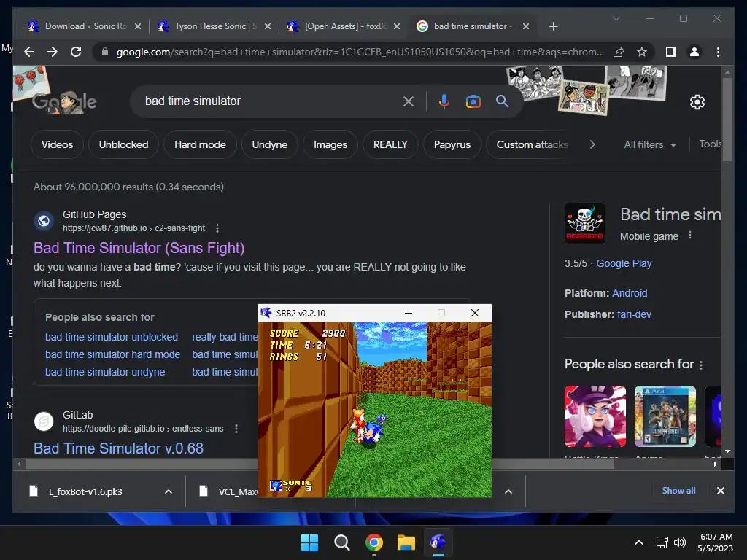This screenshot has width=747, height=560.
Task: Search bad time simulator unblocked suggestion
Action: (x=112, y=337)
